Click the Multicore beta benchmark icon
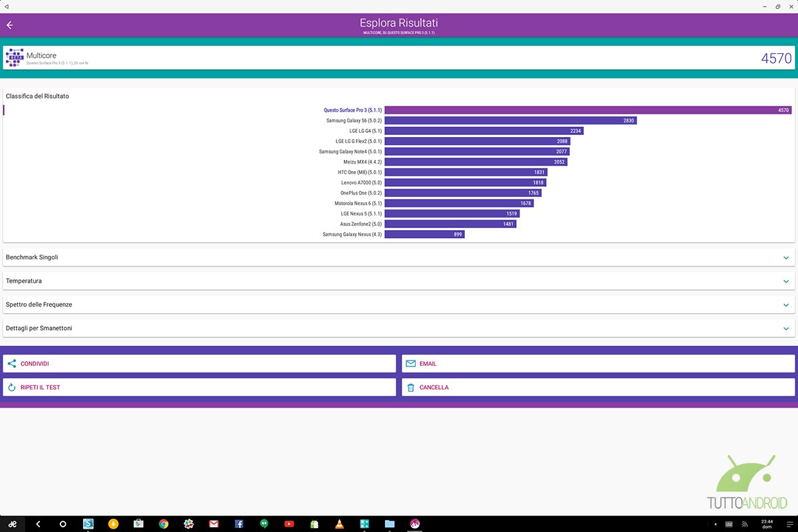798x532 pixels. tap(14, 58)
